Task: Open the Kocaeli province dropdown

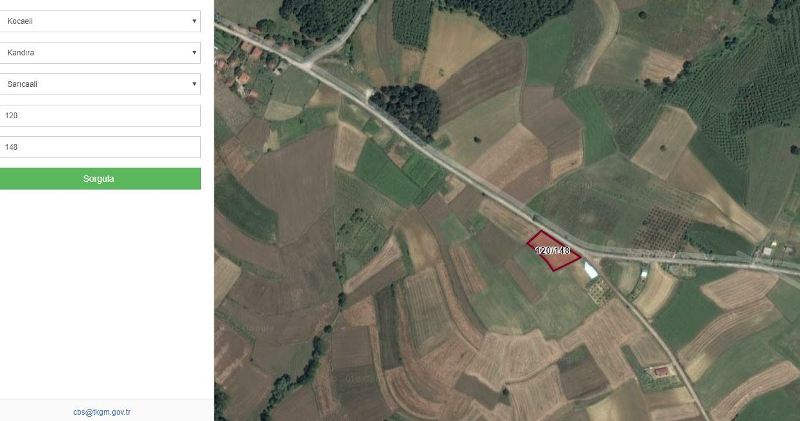Action: 100,21
